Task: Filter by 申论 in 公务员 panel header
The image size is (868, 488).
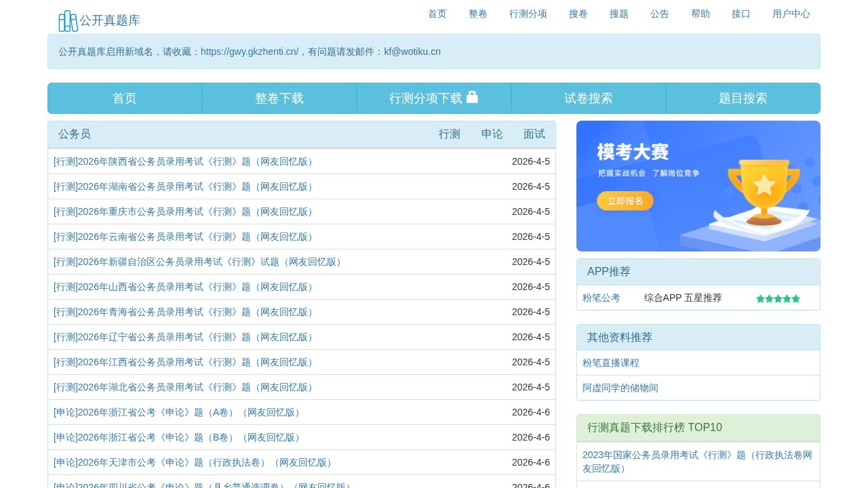Action: [492, 134]
